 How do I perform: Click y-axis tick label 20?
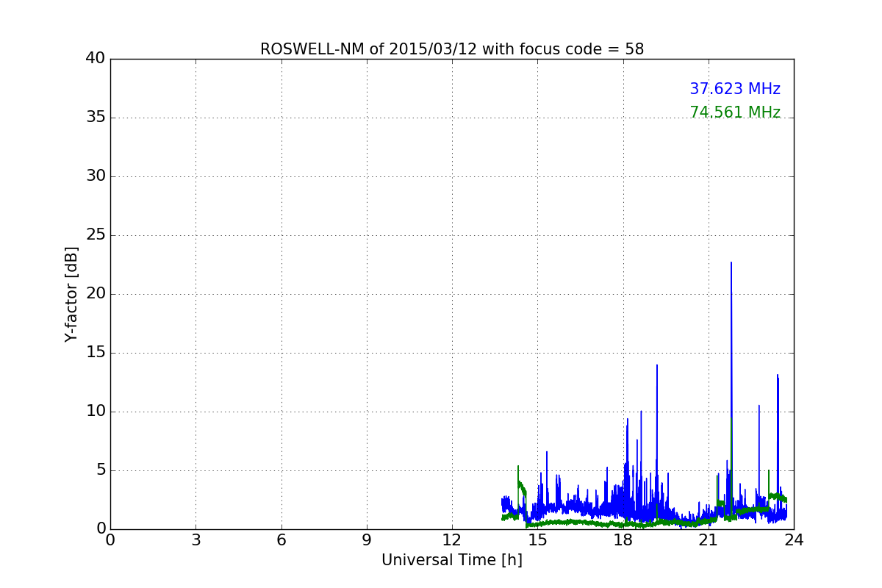[x=96, y=294]
